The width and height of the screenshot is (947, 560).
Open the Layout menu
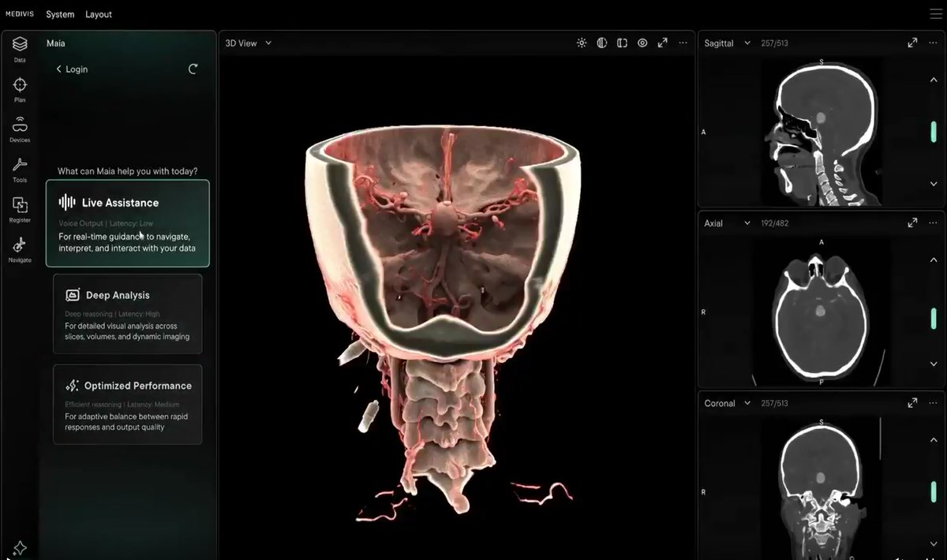(99, 14)
